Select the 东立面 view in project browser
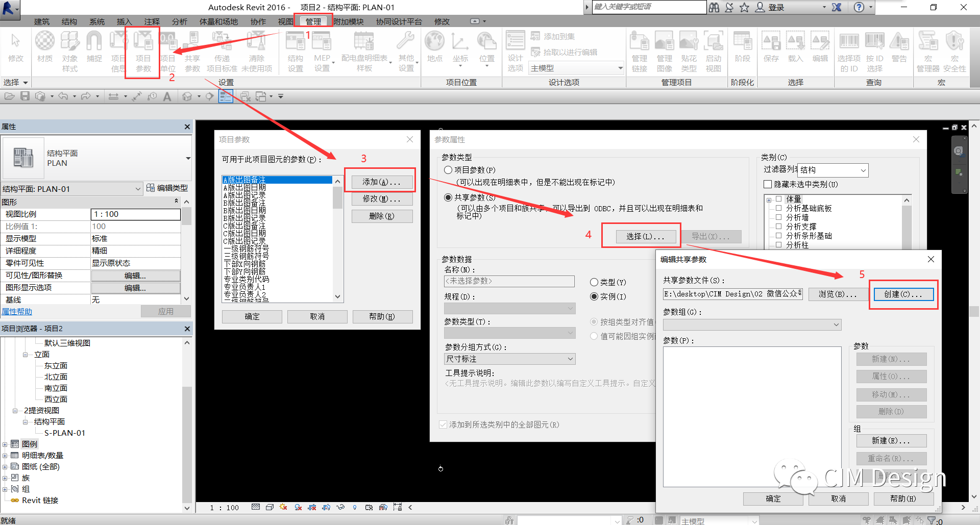Viewport: 980px width, 525px height. point(56,366)
